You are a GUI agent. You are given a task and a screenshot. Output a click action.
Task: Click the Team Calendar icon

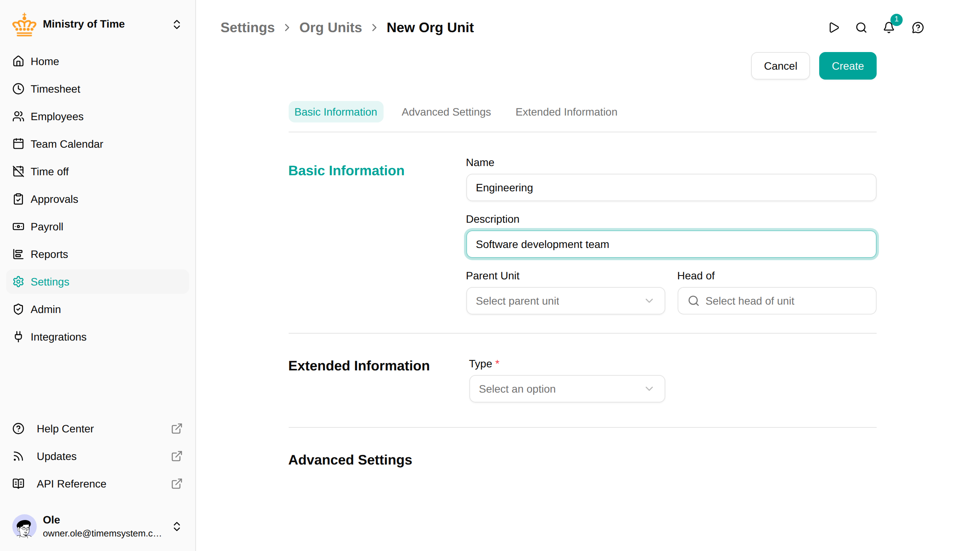coord(18,144)
